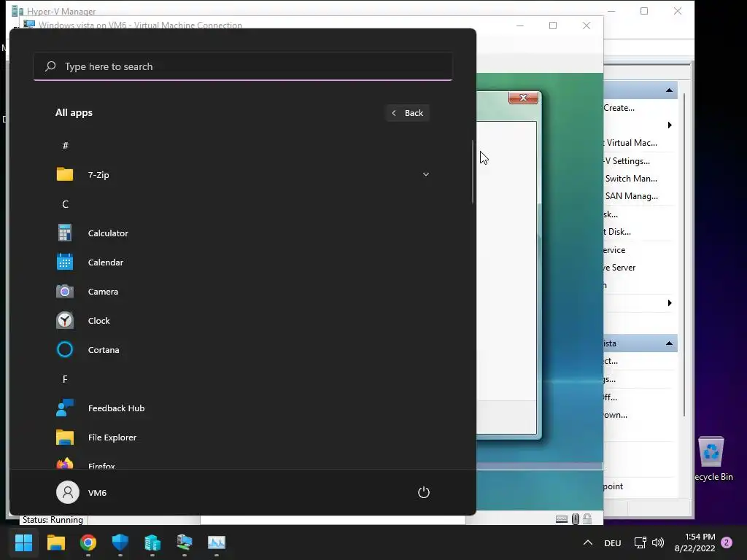Screen dimensions: 747x560
Task: Click the Type here to search field
Action: pos(243,66)
